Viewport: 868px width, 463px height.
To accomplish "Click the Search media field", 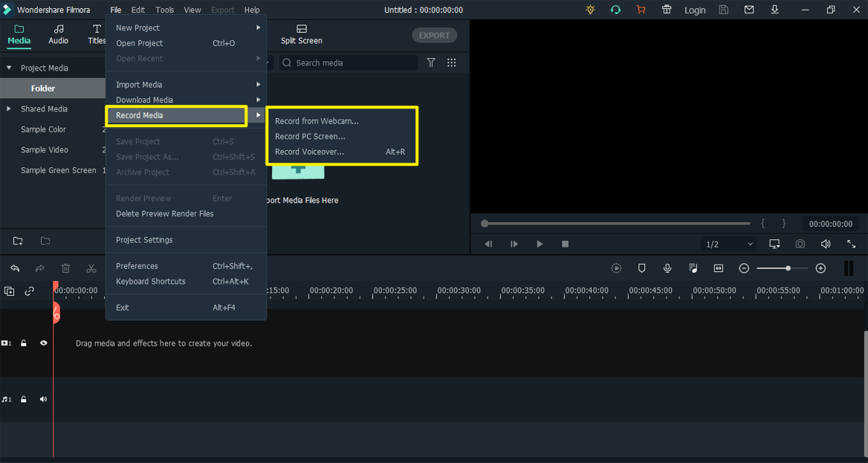I will coord(349,62).
